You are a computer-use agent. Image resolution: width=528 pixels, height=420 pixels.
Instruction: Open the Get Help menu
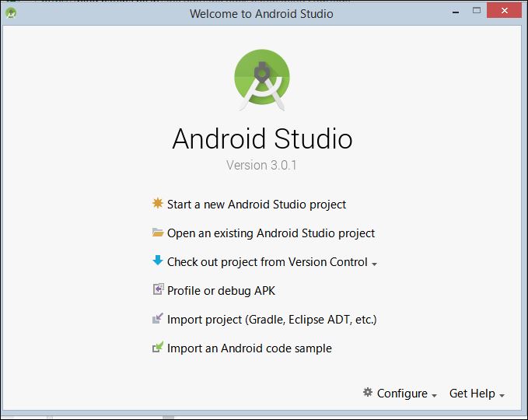coord(472,394)
